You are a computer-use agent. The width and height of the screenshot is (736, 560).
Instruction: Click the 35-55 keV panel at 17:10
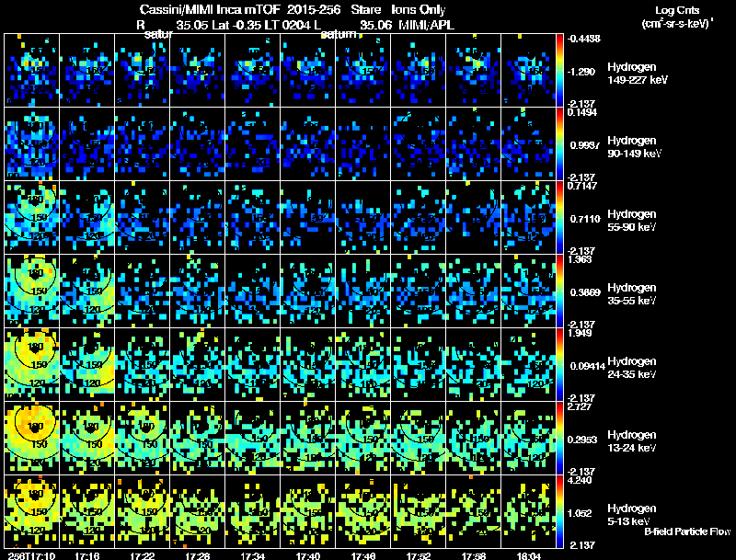(31, 291)
